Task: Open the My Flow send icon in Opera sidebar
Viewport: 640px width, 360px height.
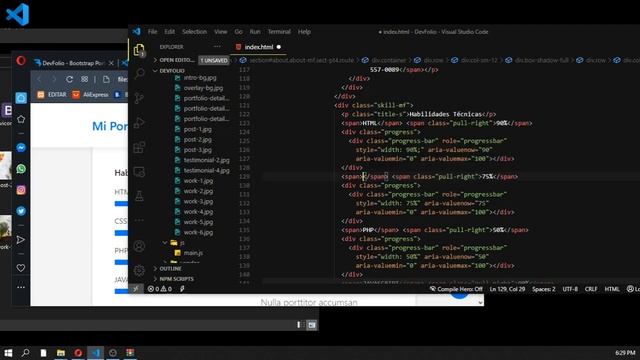Action: [x=21, y=240]
